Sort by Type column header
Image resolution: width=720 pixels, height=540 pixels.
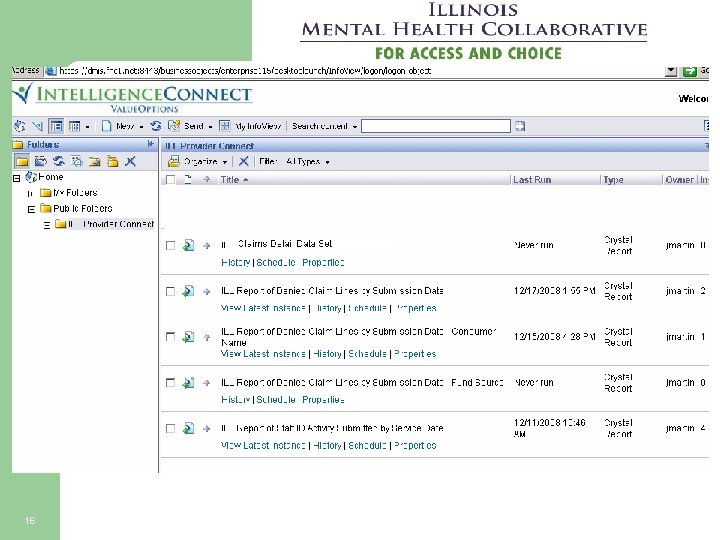tap(613, 180)
